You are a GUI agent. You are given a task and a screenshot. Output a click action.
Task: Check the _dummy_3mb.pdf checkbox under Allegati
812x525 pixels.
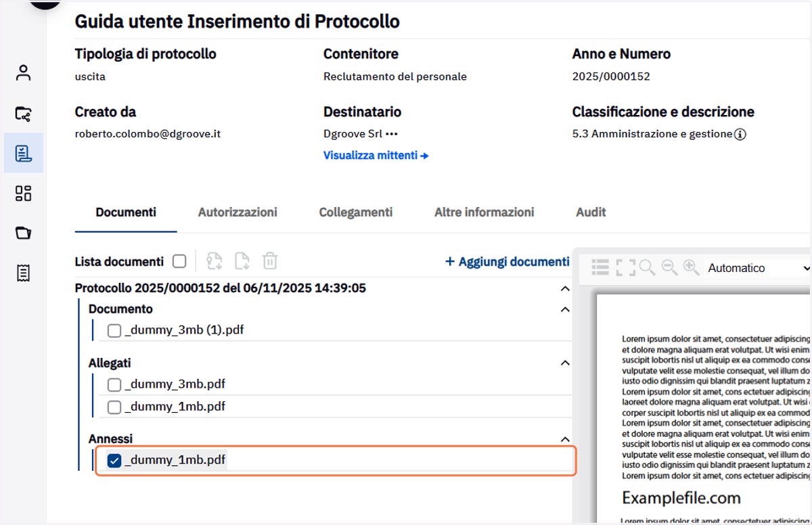pos(114,385)
